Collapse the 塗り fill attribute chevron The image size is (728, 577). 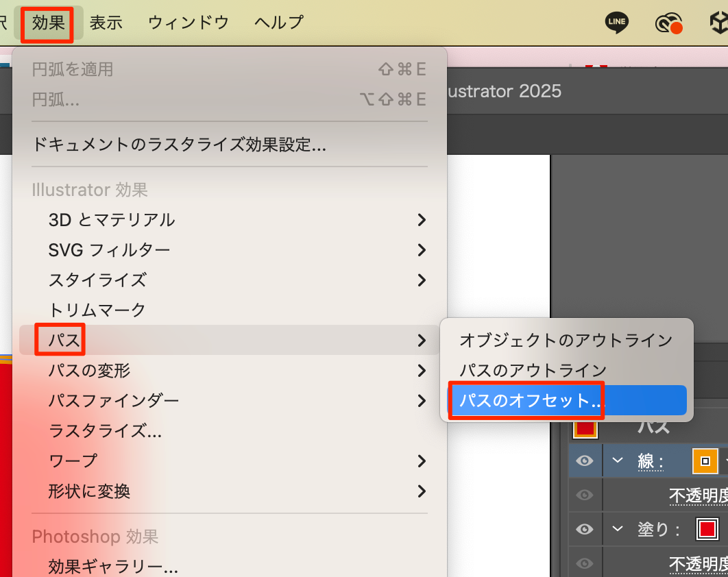point(618,529)
